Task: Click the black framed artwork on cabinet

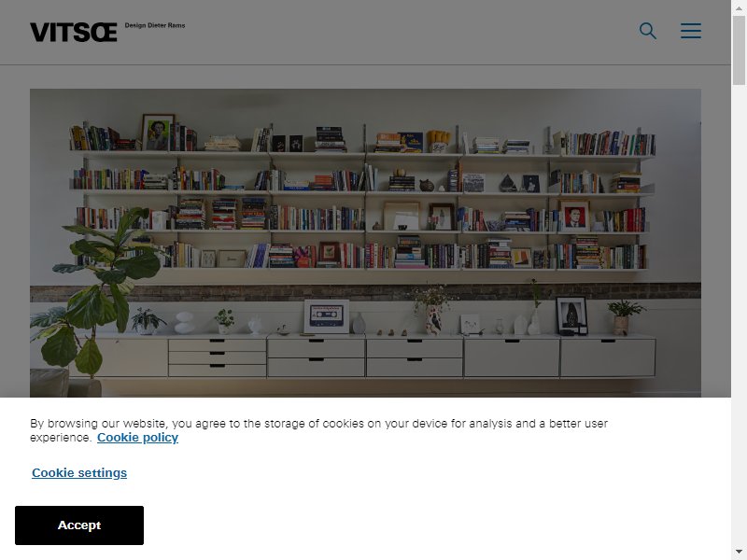Action: (x=571, y=315)
